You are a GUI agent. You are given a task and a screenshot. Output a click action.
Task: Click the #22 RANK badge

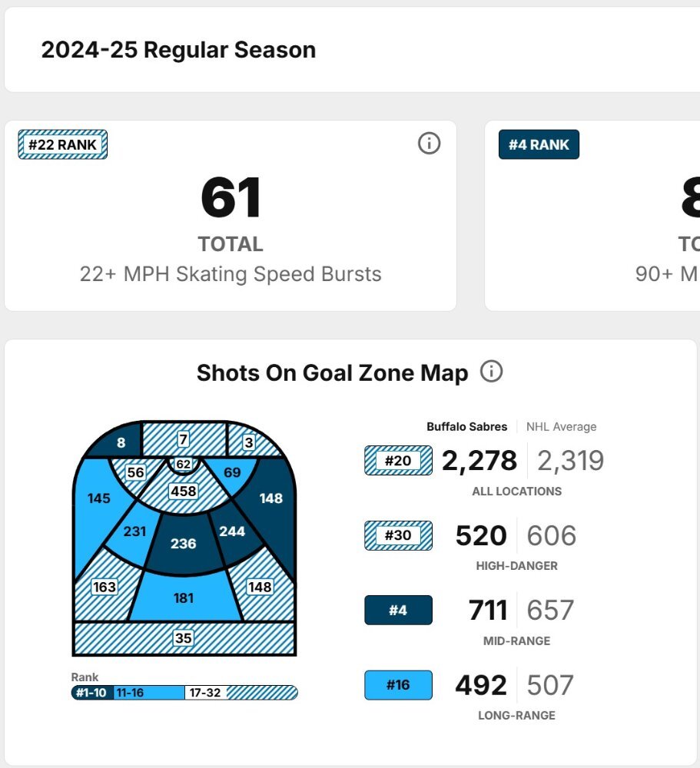click(x=63, y=144)
